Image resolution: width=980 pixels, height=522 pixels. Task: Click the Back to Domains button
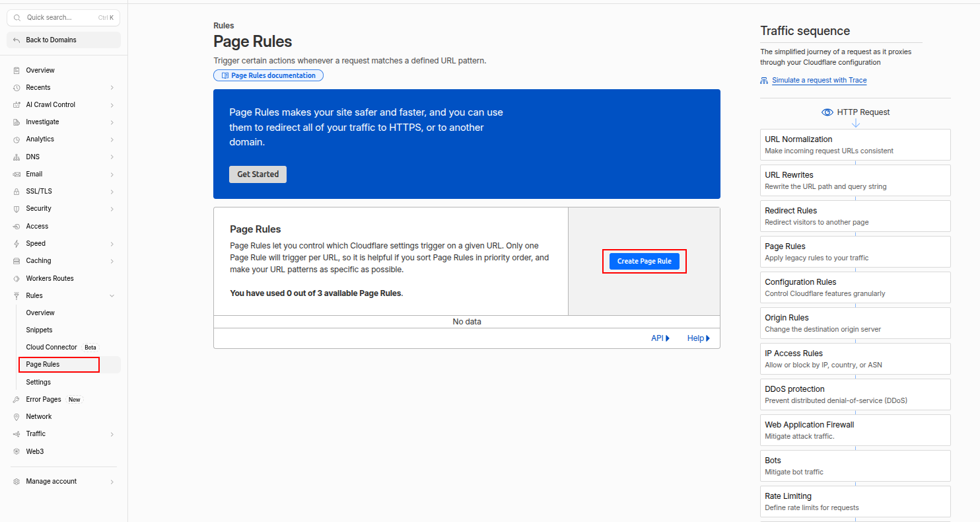[63, 40]
